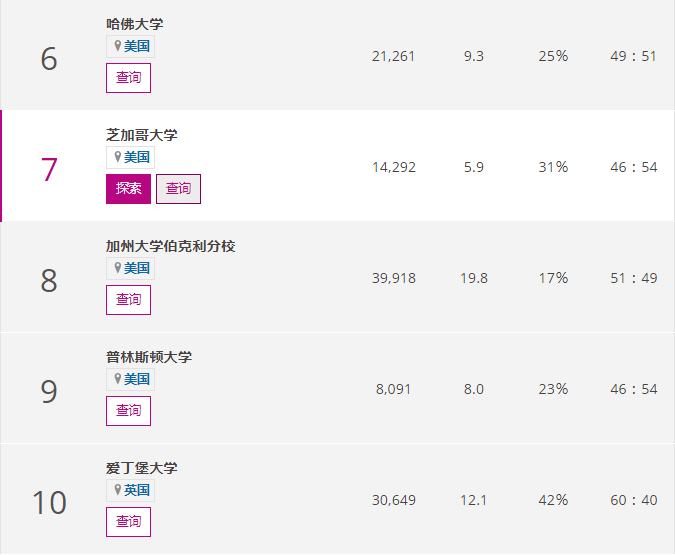Open the 芝加哥大学 university page
The width and height of the screenshot is (675, 555).
click(141, 135)
